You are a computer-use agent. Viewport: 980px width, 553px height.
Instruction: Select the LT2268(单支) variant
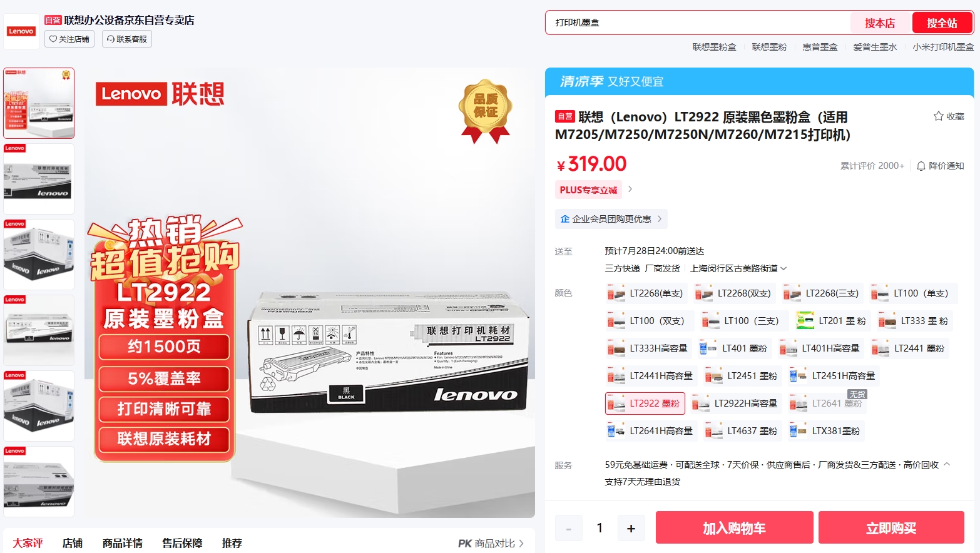coord(646,293)
